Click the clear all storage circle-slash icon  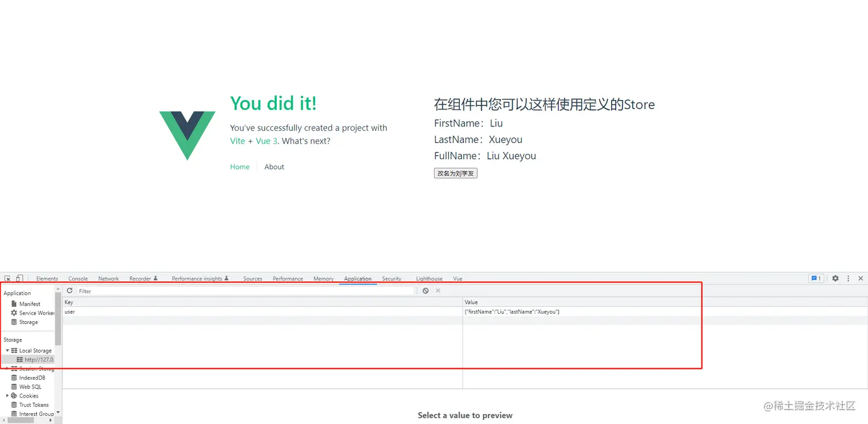click(425, 291)
